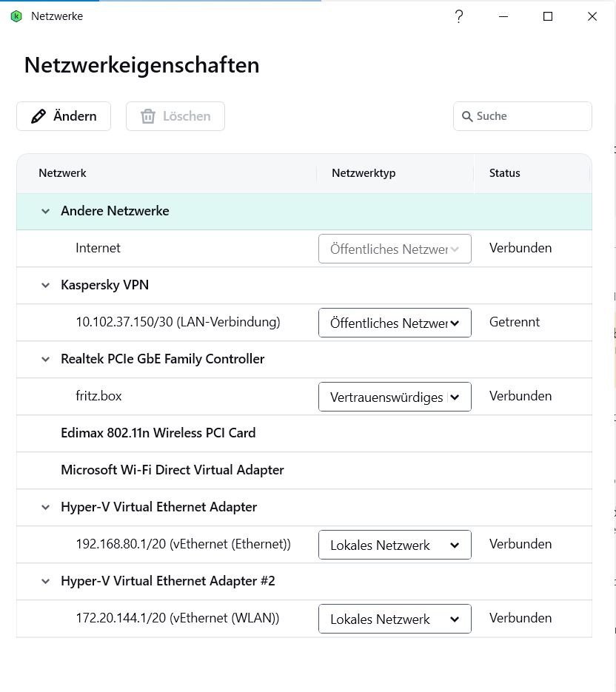Image resolution: width=616 pixels, height=692 pixels.
Task: Click the Status column header
Action: [x=505, y=173]
